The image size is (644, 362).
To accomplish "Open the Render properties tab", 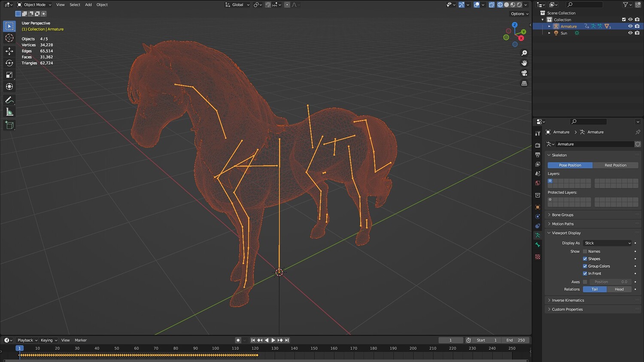I will tap(538, 145).
